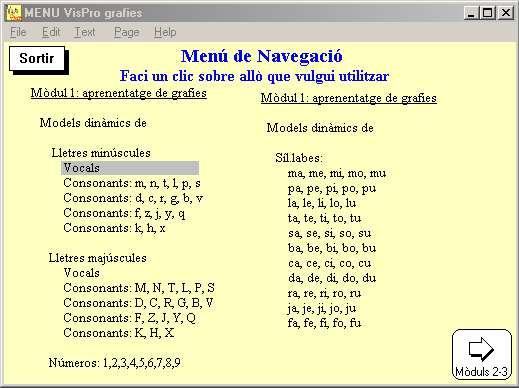
Task: Select syllables la, le, li, lo, lu
Action: pos(322,203)
